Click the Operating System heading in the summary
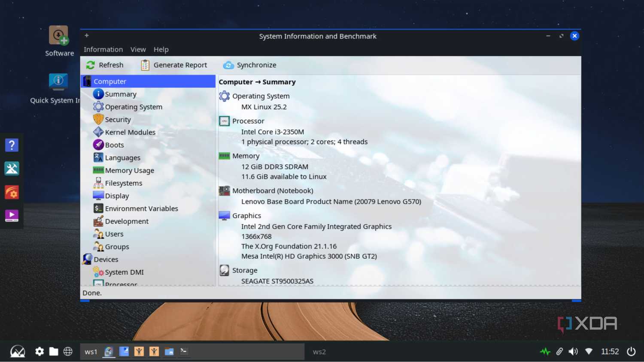This screenshot has width=644, height=362. coord(261,96)
